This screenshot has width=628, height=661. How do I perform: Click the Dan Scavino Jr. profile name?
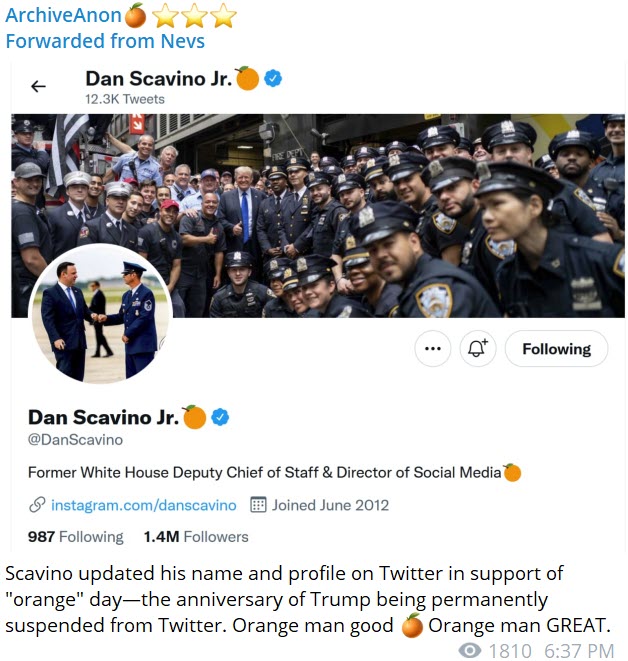(x=104, y=417)
